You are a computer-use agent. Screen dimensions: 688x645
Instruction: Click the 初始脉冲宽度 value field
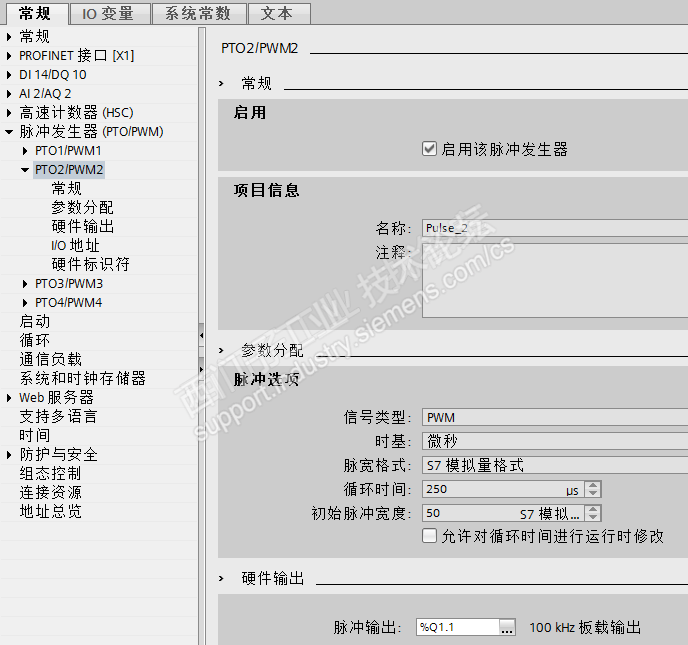(503, 513)
